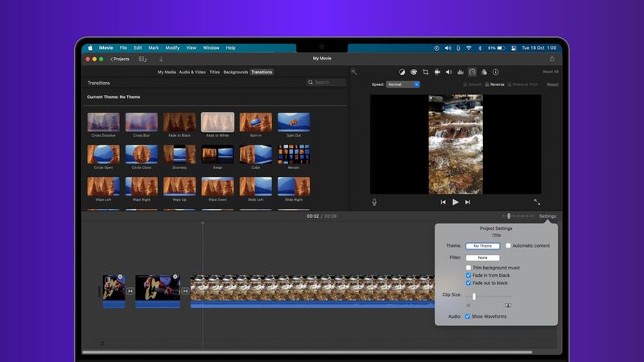
Task: Open the color balance adjustment tool
Action: [402, 72]
